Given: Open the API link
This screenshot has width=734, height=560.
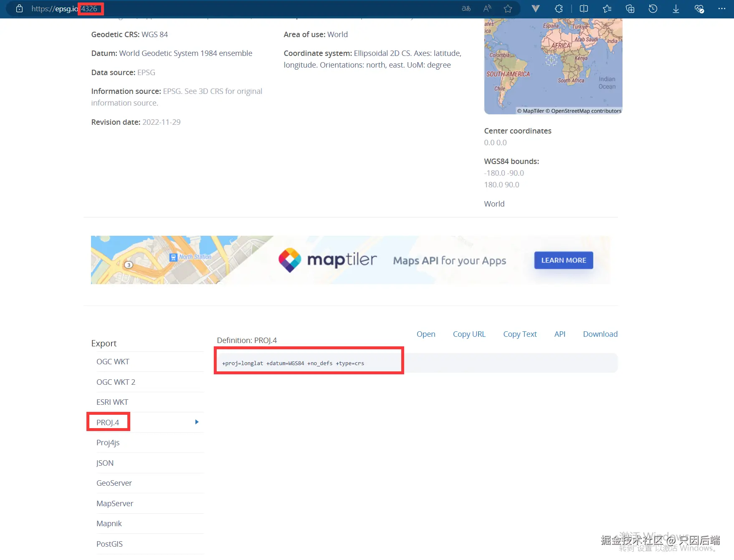Looking at the screenshot, I should 560,334.
